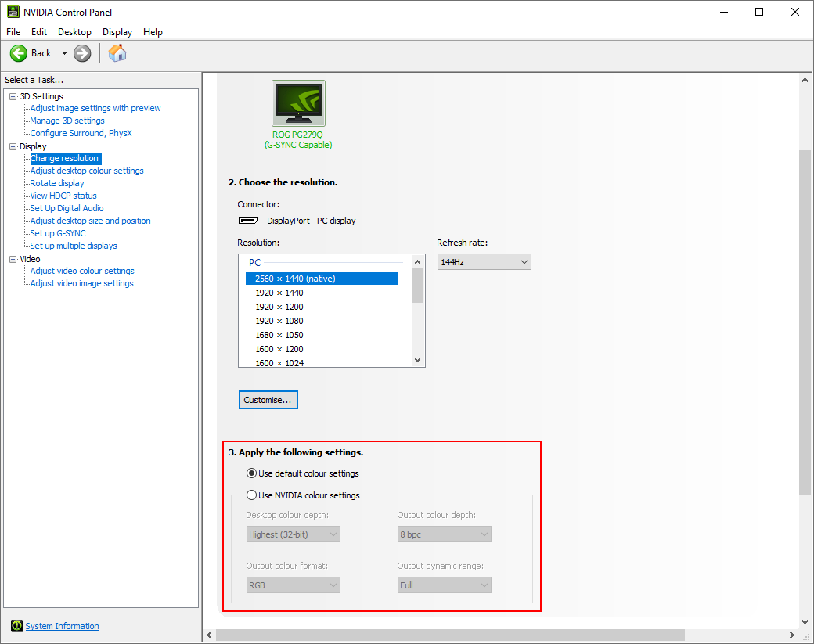The height and width of the screenshot is (644, 814).
Task: Open Output colour depth 8 bpc dropdown
Action: click(x=445, y=534)
